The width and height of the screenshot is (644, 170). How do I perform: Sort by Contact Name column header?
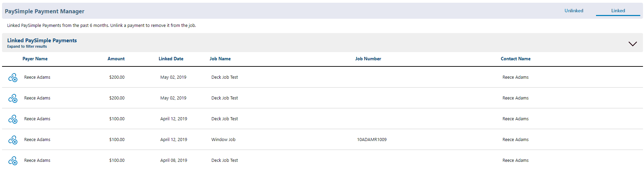[516, 59]
